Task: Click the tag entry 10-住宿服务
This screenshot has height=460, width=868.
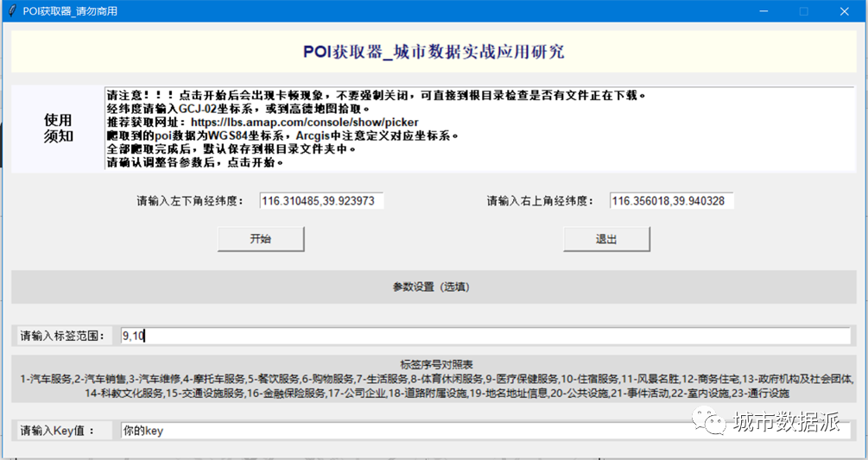Action: click(x=590, y=379)
